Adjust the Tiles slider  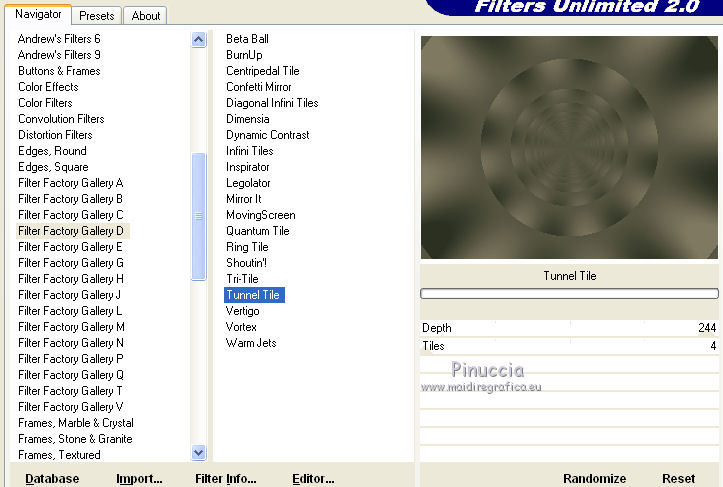click(569, 346)
